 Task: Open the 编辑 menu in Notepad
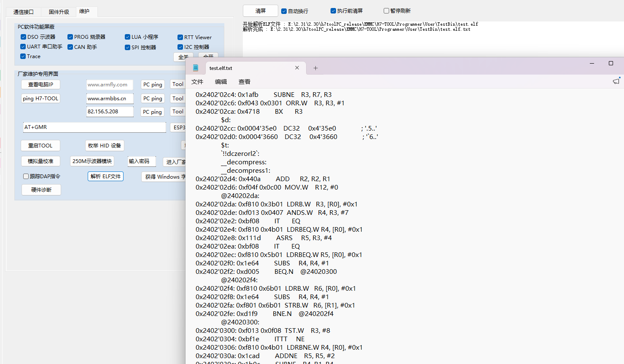pos(221,82)
